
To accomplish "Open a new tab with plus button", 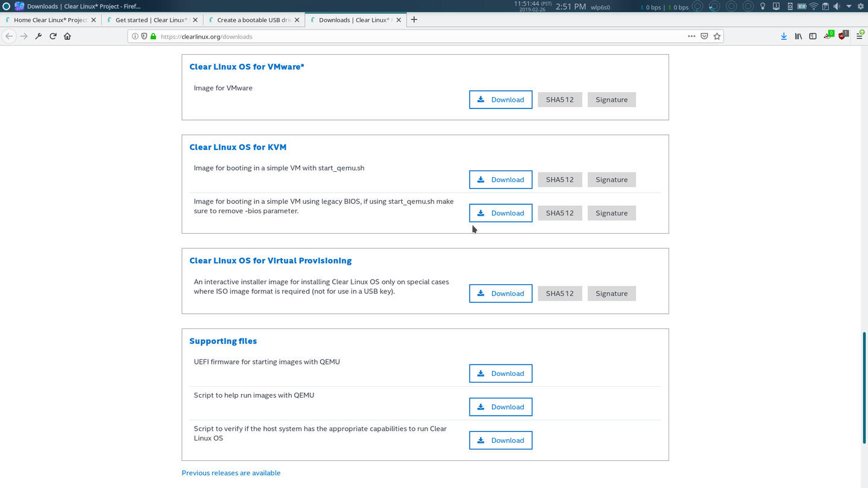I will [414, 19].
